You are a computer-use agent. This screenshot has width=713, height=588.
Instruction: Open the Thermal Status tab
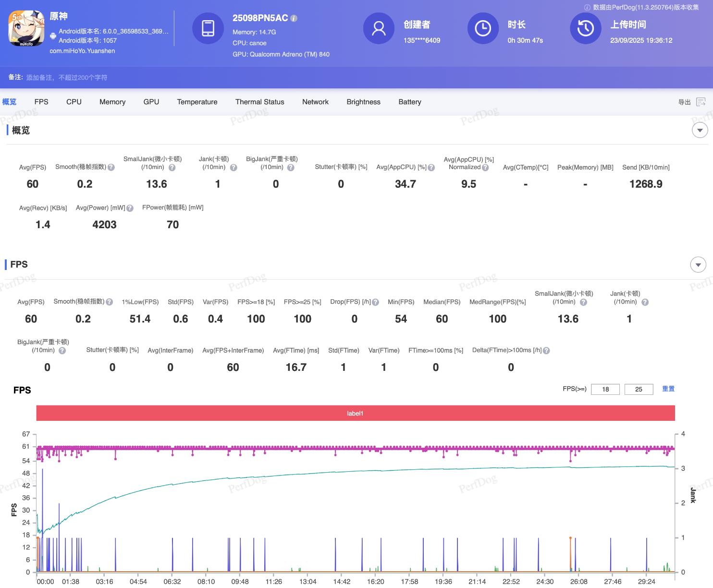pos(259,102)
